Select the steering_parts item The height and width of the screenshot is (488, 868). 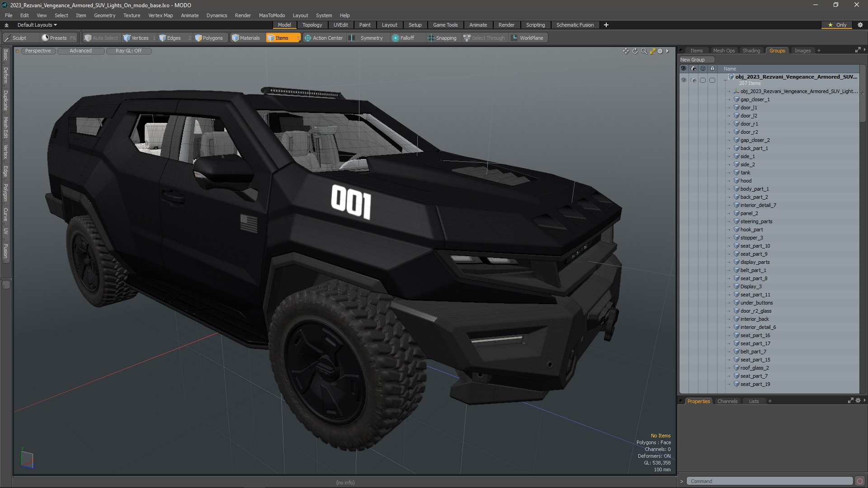pyautogui.click(x=756, y=221)
